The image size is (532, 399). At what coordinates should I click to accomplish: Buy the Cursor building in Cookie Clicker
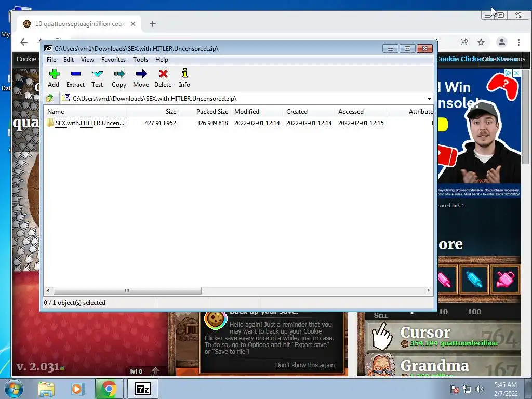(443, 337)
